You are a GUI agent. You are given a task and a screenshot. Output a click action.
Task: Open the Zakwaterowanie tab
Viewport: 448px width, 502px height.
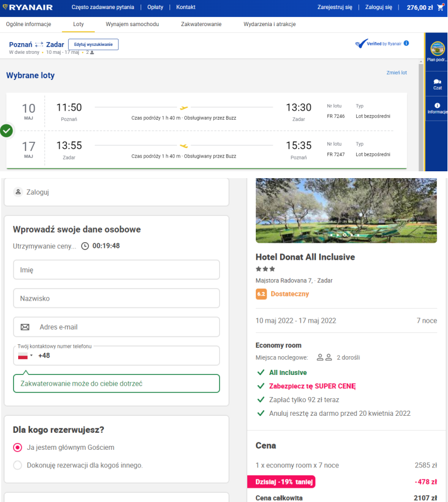click(201, 24)
